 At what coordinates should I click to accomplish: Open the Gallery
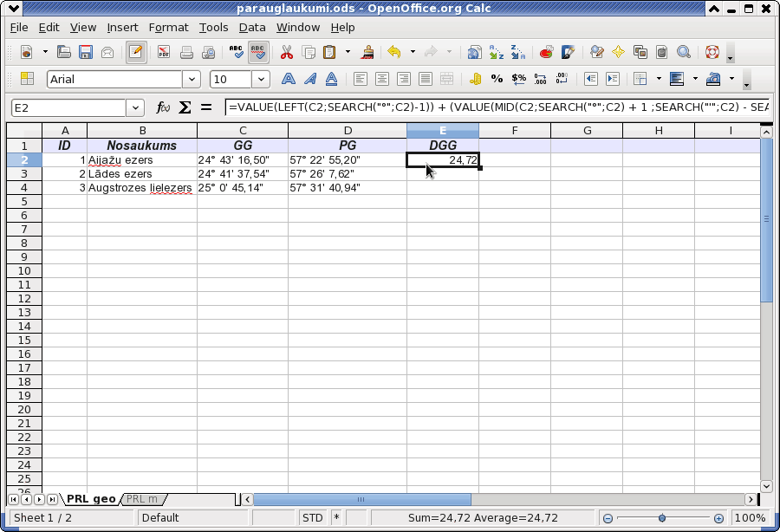pyautogui.click(x=640, y=52)
